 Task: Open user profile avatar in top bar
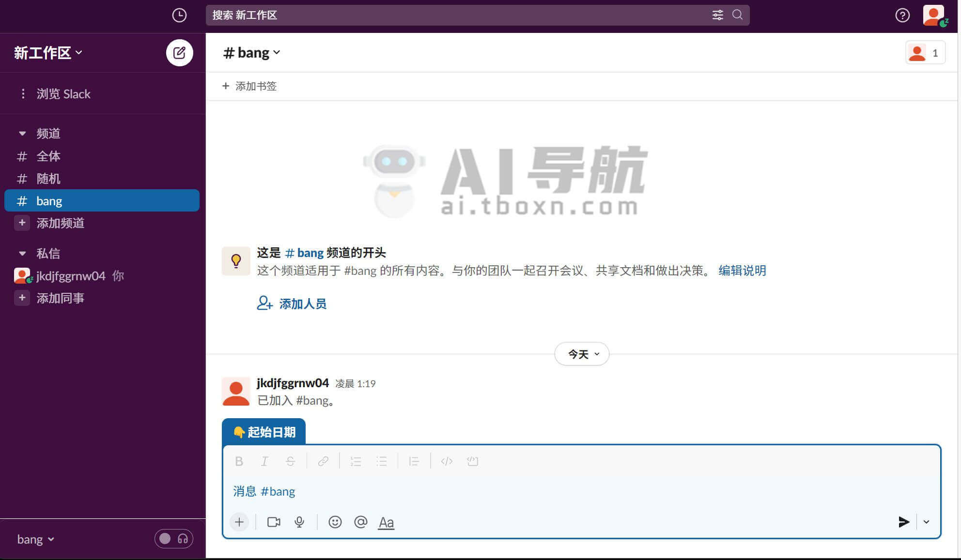pyautogui.click(x=934, y=15)
